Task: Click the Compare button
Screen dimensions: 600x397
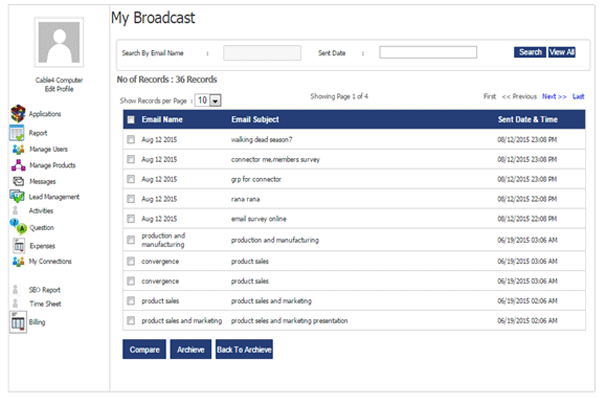Action: (x=144, y=349)
